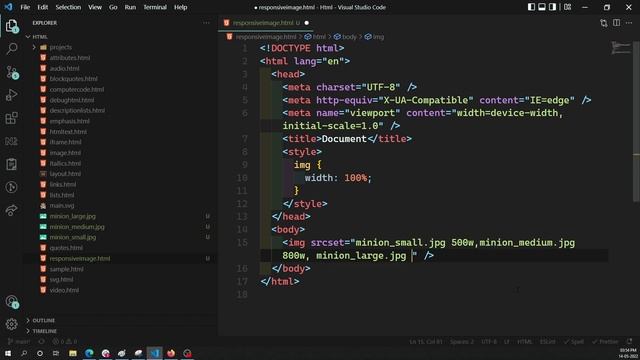Click the editor vertical scrollbar

(x=636, y=122)
